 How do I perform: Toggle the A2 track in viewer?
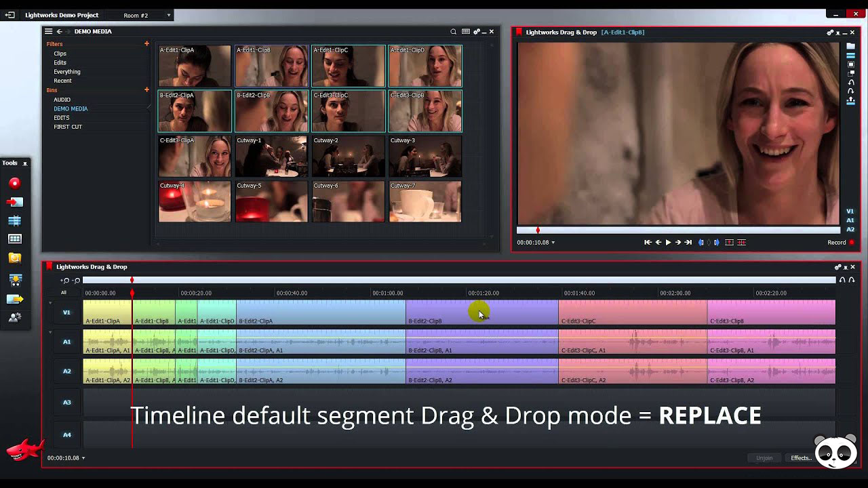850,229
